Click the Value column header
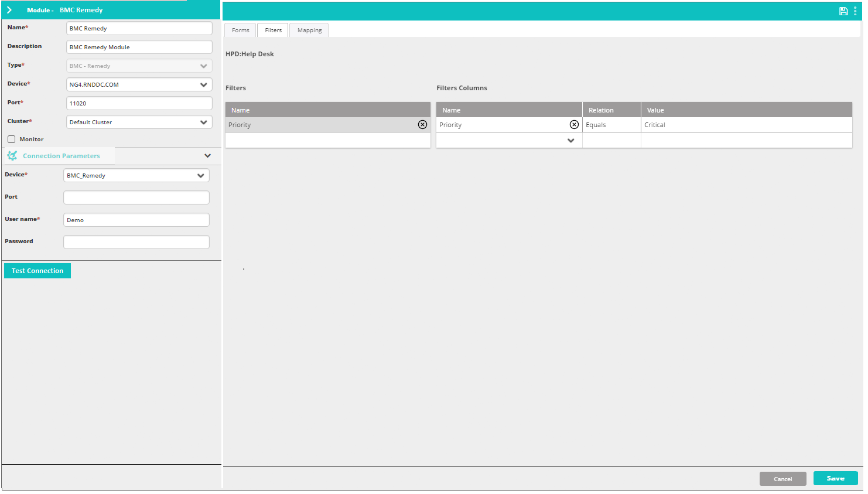Screen dimensions: 868x494 pyautogui.click(x=747, y=110)
